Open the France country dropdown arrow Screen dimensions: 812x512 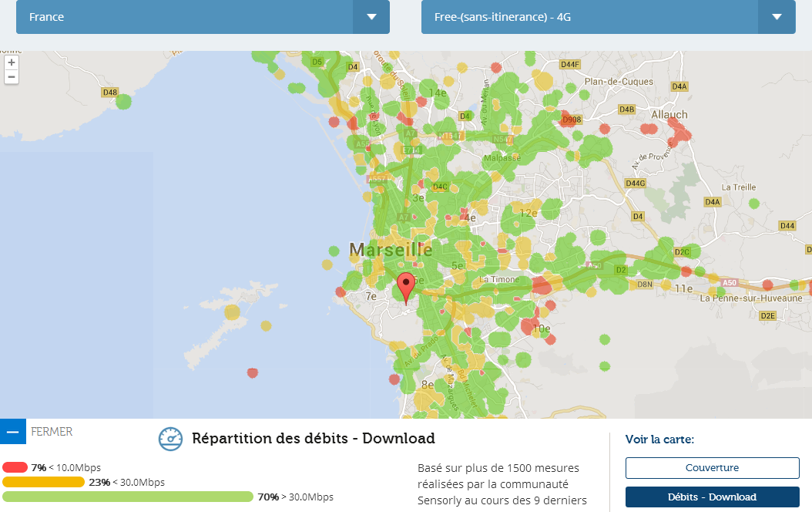[371, 17]
